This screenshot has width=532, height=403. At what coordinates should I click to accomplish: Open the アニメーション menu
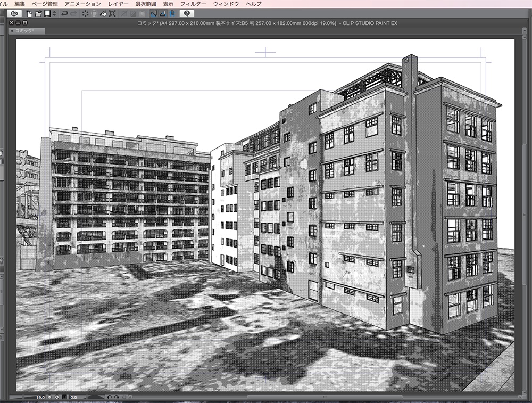(82, 4)
